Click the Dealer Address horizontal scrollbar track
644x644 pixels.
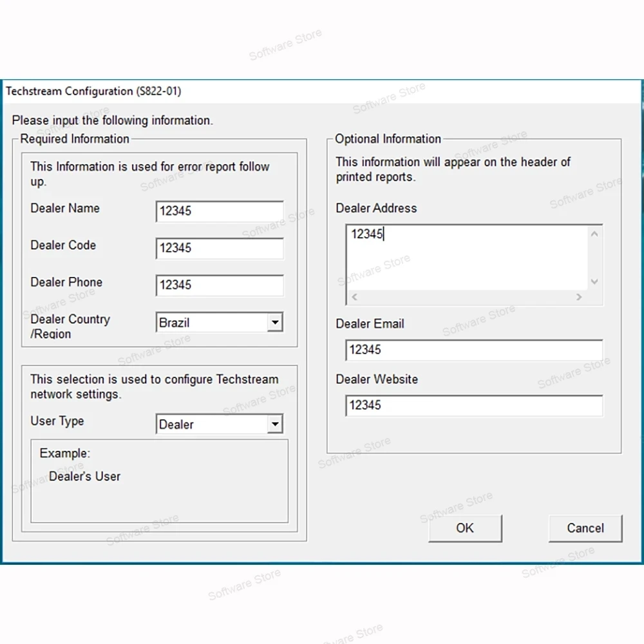467,297
